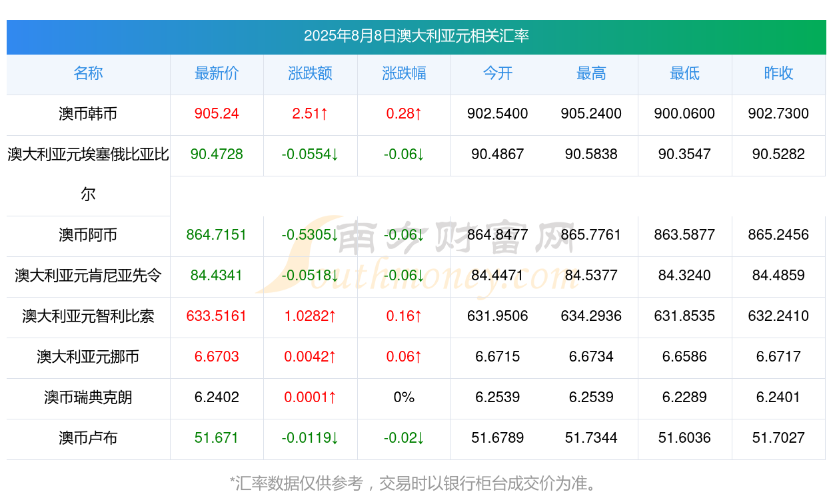The height and width of the screenshot is (504, 833).
Task: Click the change amount -0.0119↓
Action: (311, 438)
